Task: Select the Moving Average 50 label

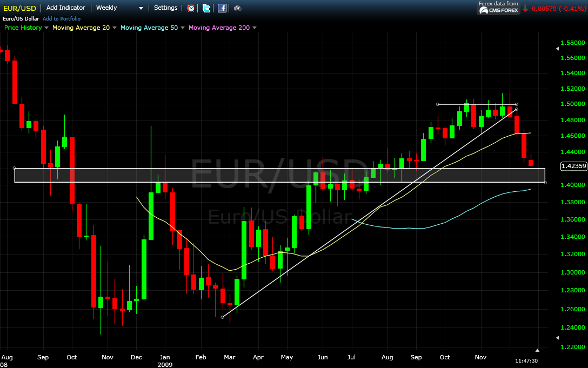Action: click(x=149, y=28)
